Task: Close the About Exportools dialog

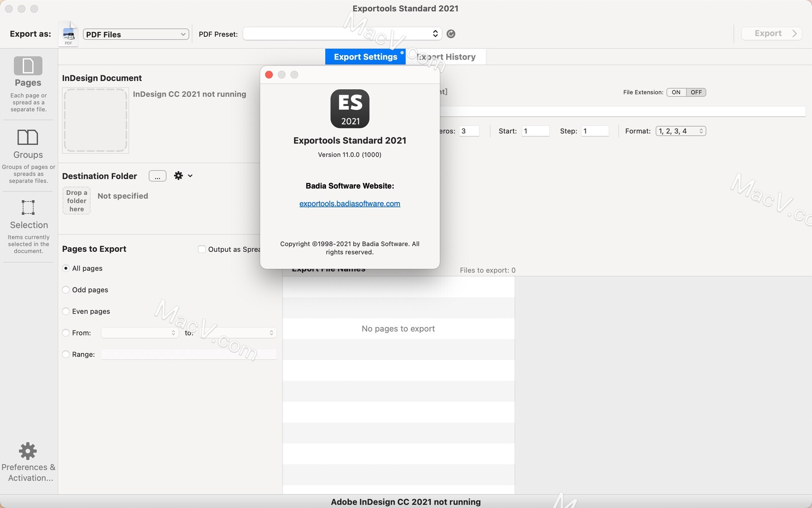Action: coord(269,75)
